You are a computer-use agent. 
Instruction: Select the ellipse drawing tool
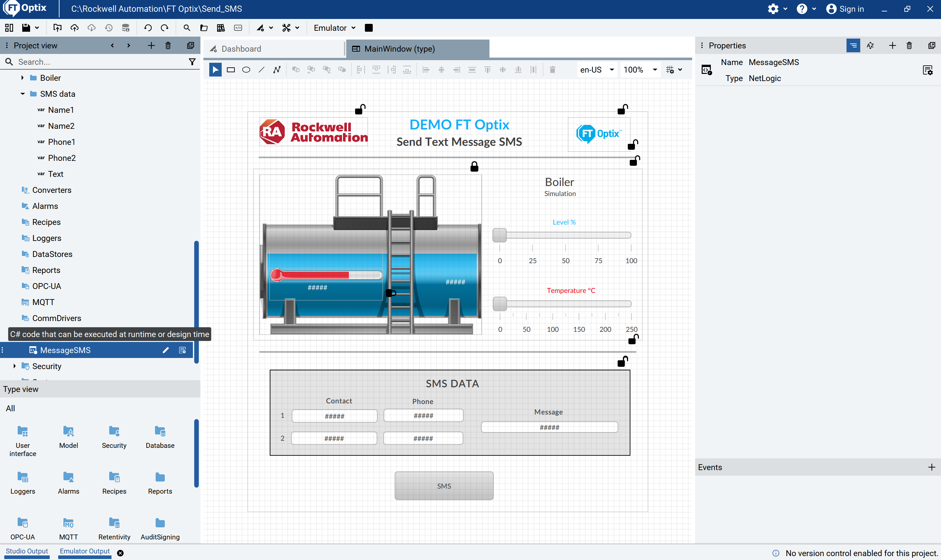pos(246,70)
